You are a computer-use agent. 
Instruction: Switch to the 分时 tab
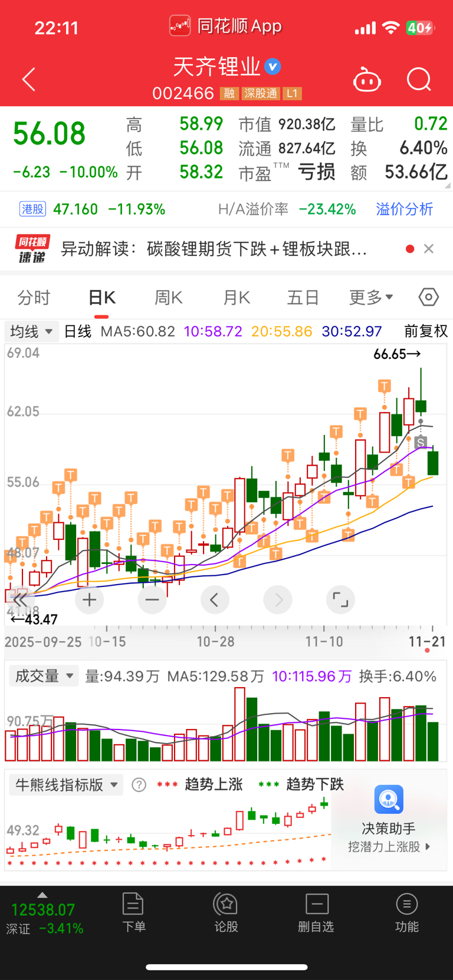(34, 298)
